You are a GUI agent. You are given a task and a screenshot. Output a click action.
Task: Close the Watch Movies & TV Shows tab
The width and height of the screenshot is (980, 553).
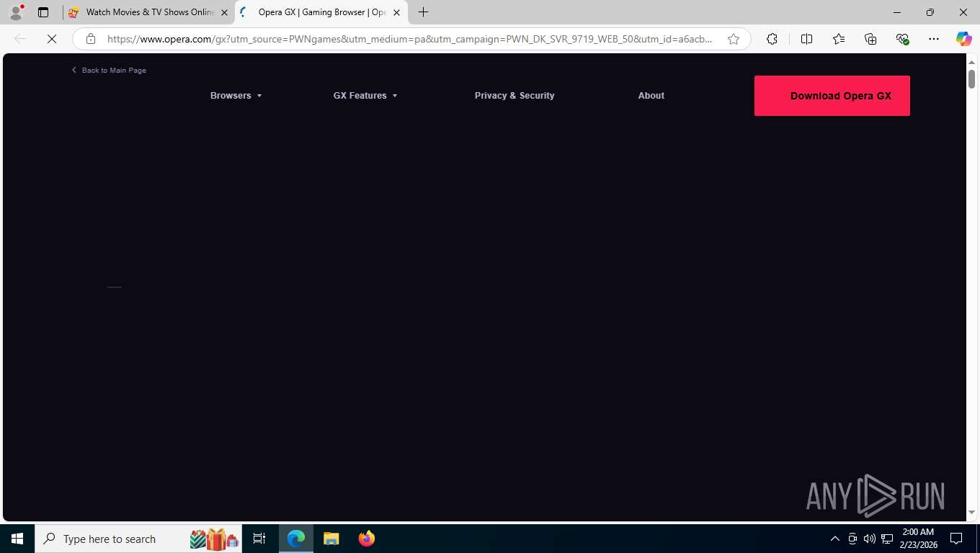tap(224, 12)
